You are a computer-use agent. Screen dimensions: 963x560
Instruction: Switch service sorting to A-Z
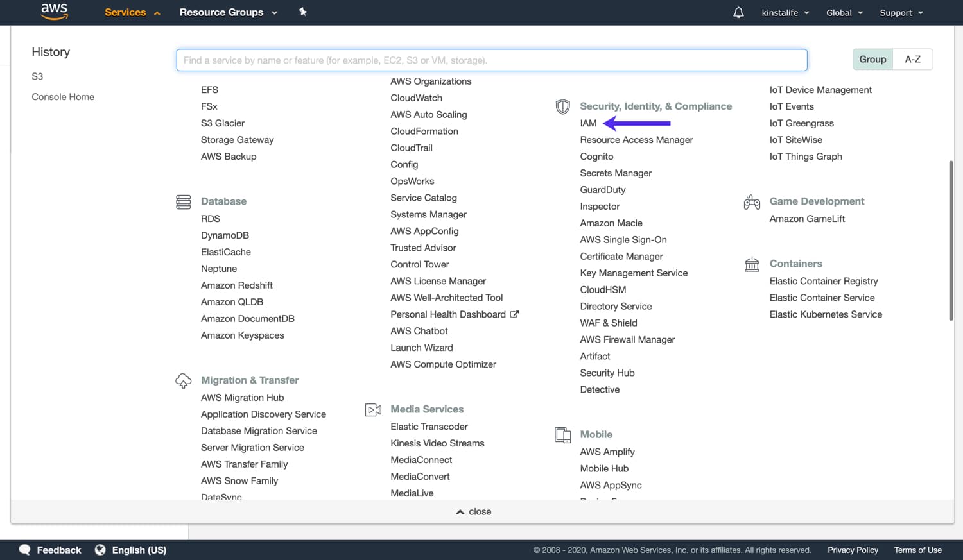pos(912,58)
